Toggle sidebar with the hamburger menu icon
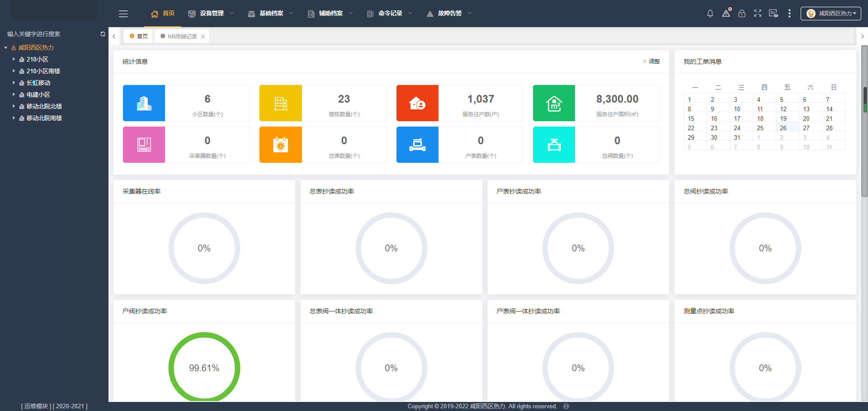 click(123, 14)
